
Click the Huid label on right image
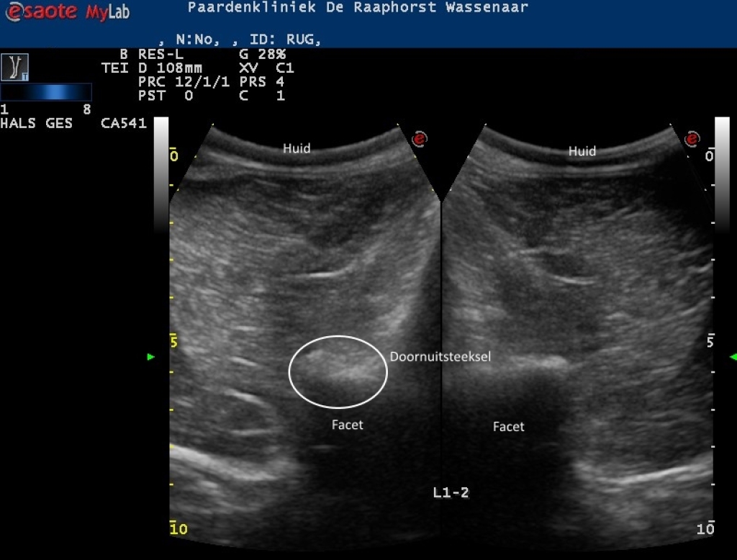(582, 151)
